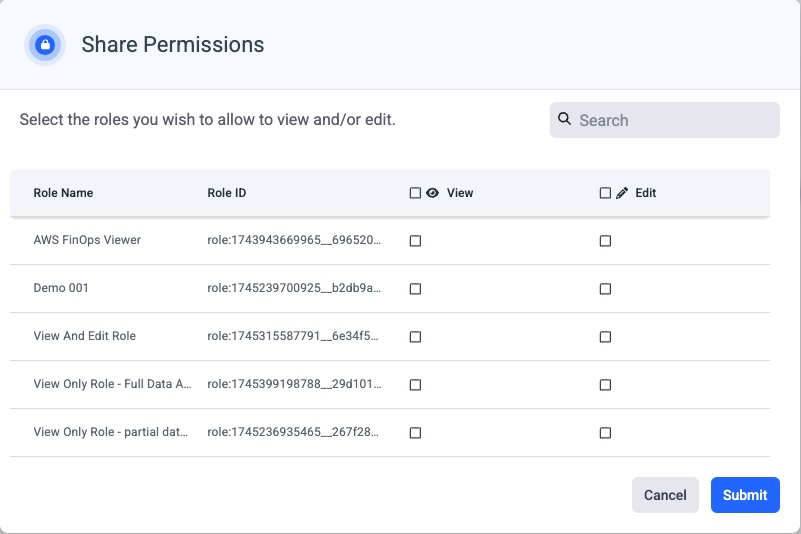801x534 pixels.
Task: Tick View for View Only Role - Full Data
Action: coord(415,385)
